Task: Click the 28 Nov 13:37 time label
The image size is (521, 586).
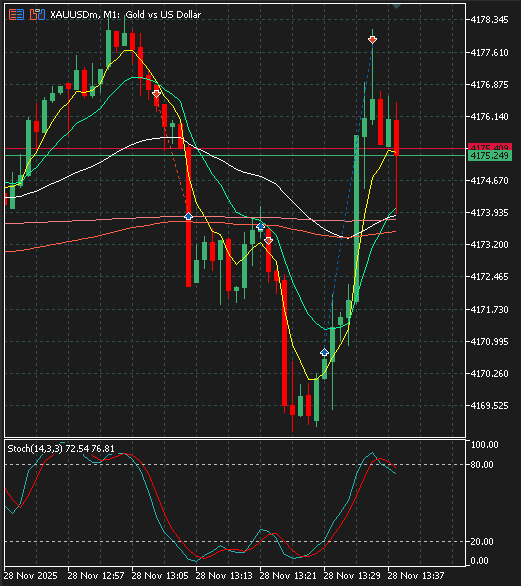Action: (416, 576)
